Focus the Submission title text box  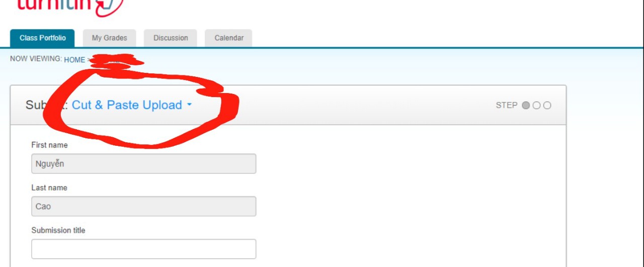(143, 249)
